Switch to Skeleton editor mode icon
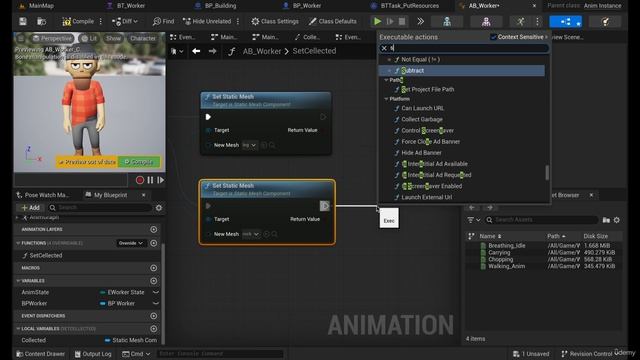 tap(447, 22)
